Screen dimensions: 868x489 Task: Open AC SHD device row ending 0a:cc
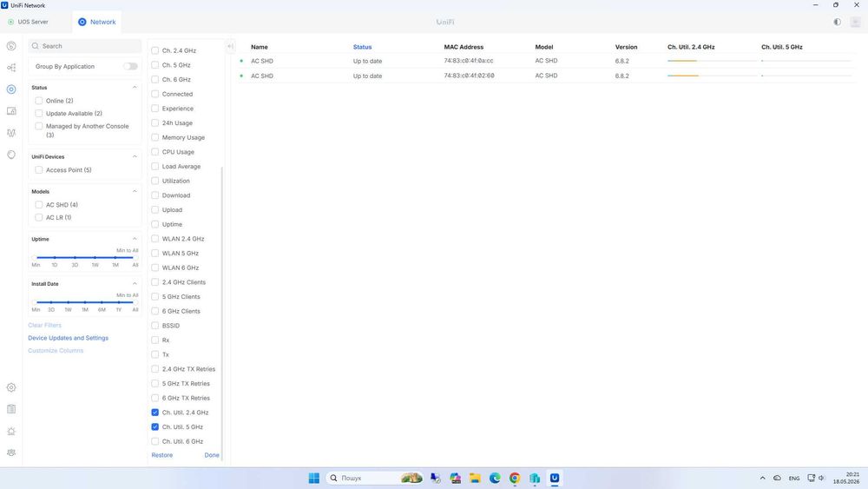point(545,61)
